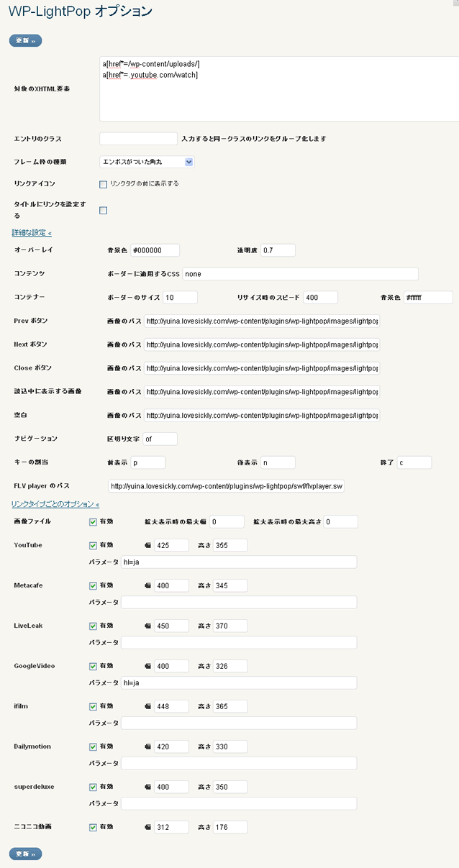Toggle YouTube 有効 checkbox

click(93, 546)
